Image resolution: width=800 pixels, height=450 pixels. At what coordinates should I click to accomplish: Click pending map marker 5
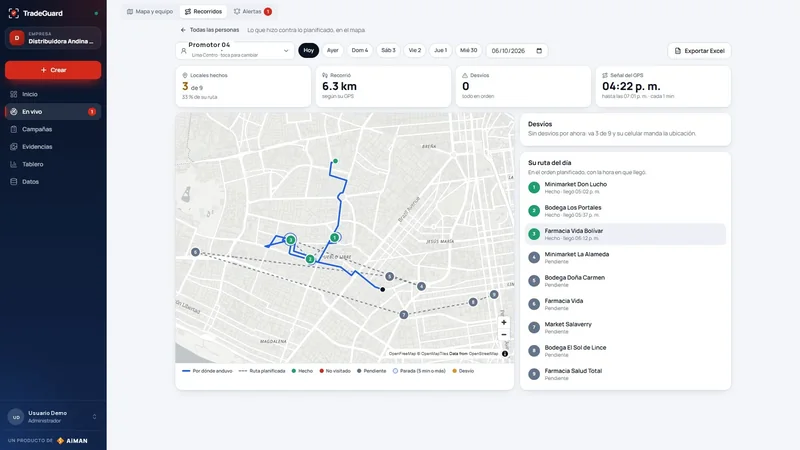(390, 277)
